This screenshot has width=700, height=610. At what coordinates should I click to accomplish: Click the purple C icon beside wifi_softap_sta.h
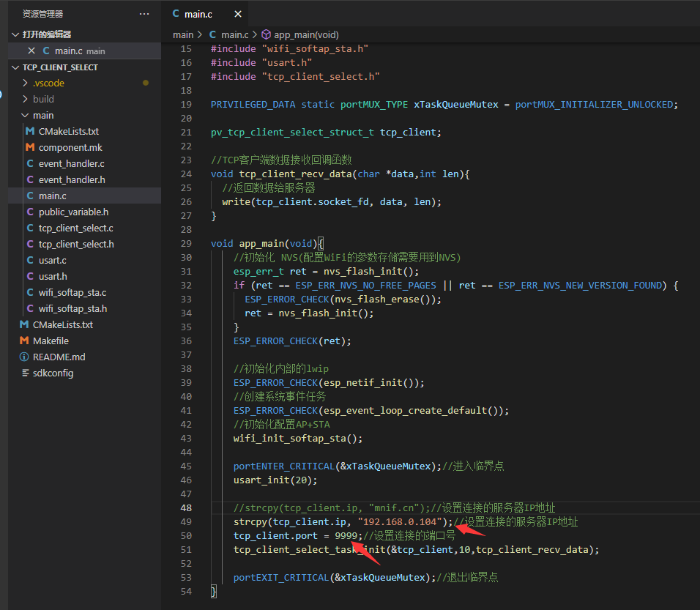point(30,308)
